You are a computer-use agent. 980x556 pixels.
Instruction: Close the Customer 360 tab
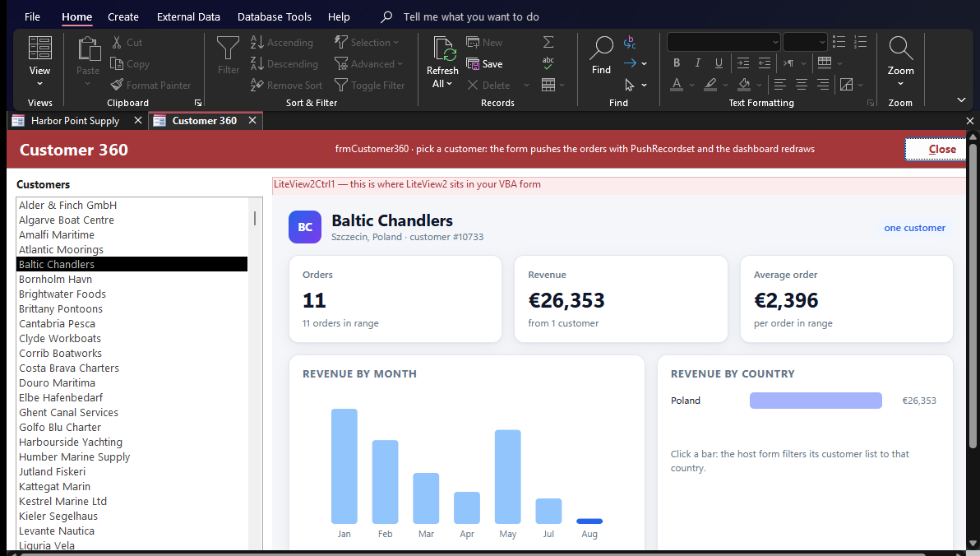(252, 120)
